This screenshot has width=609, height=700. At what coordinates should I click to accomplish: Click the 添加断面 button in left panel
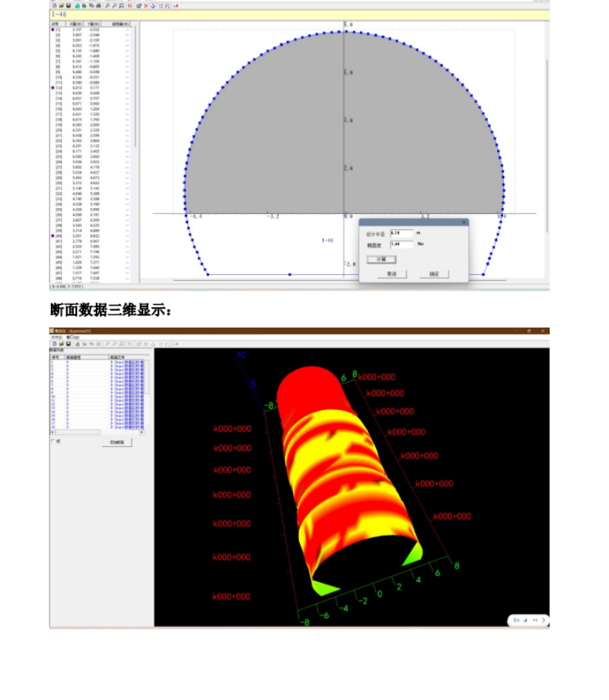pyautogui.click(x=120, y=442)
